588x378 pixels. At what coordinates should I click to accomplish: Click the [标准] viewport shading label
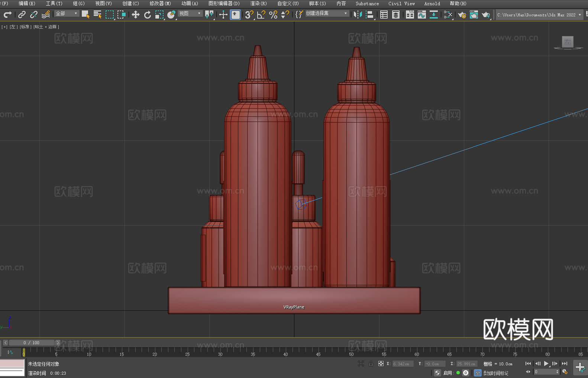[26, 27]
